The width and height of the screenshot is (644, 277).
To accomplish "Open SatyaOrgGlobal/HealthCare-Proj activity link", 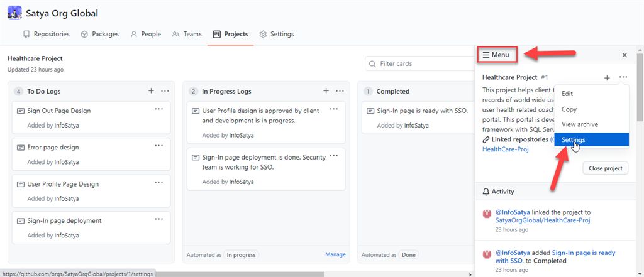I will (543, 220).
